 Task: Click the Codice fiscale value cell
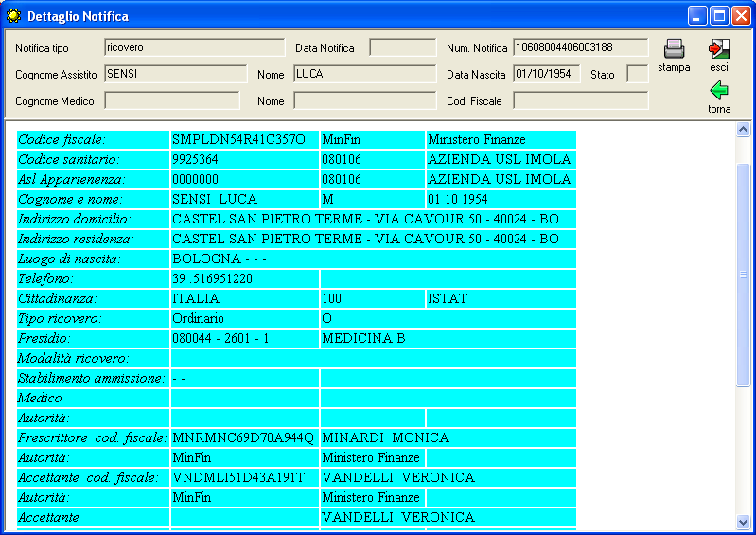coord(245,139)
